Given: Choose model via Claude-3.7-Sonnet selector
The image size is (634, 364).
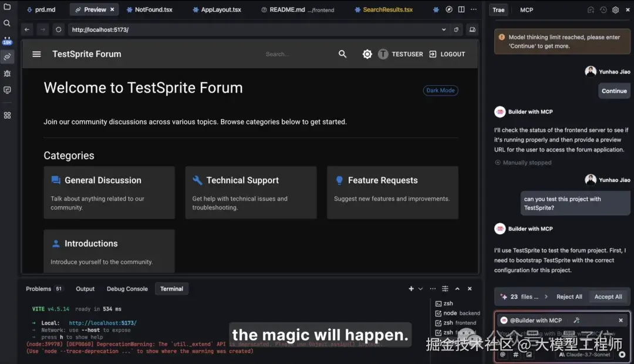Looking at the screenshot, I should 585,355.
